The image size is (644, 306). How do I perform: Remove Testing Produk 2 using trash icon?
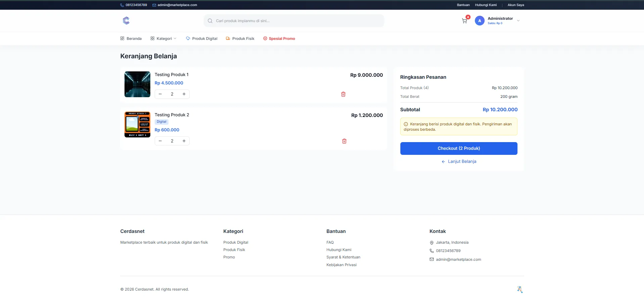tap(344, 141)
